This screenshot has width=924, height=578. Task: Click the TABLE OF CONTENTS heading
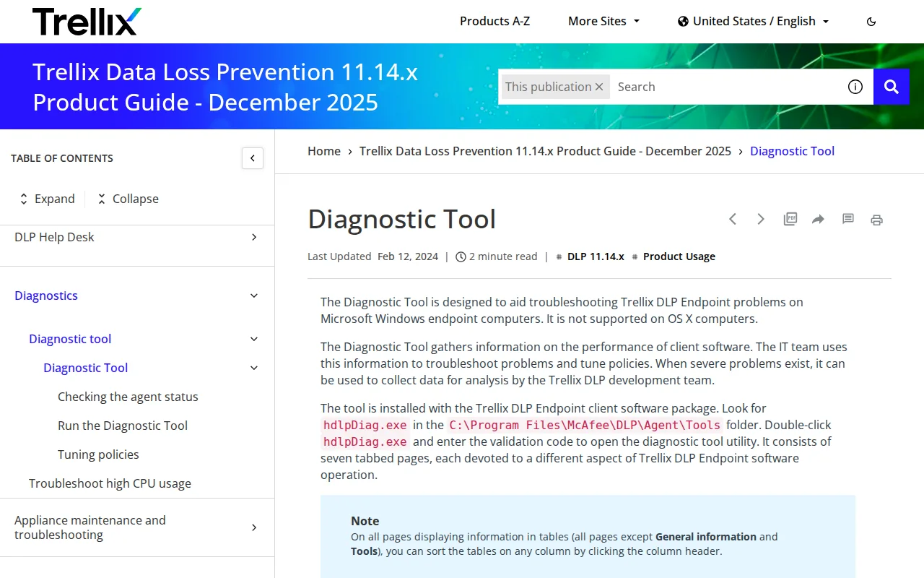(62, 158)
